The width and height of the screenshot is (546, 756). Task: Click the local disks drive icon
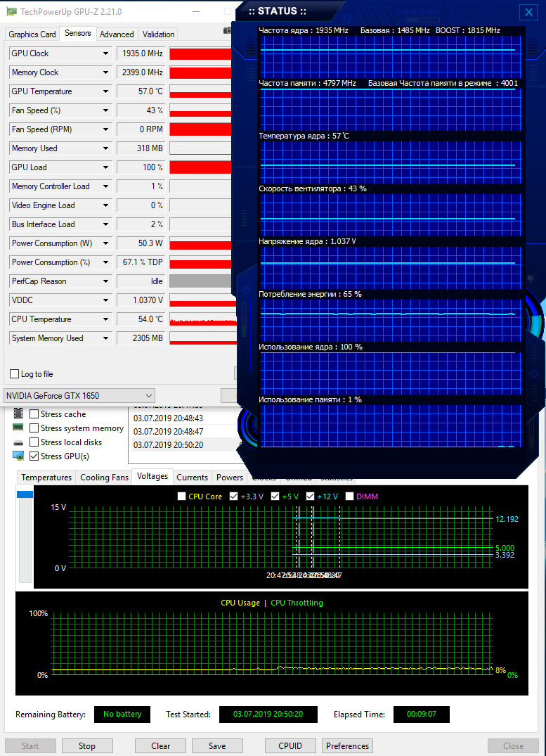(x=18, y=442)
